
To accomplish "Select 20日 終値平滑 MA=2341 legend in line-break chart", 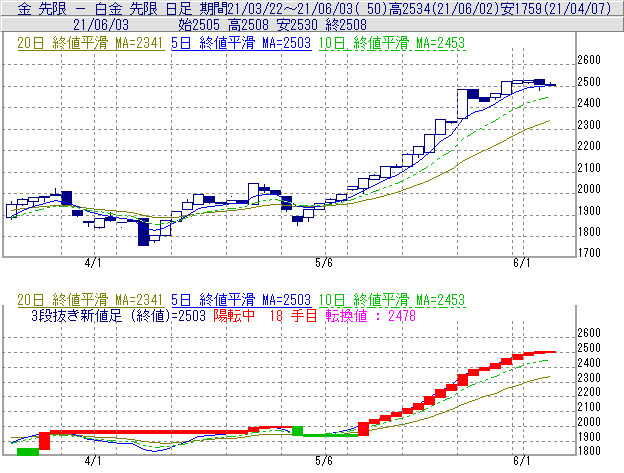I will [x=91, y=300].
